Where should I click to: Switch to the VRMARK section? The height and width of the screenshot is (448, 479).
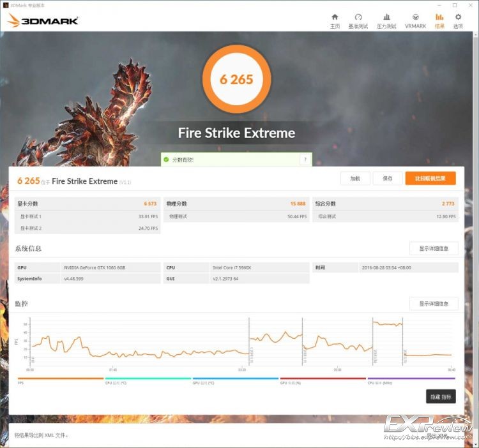[x=416, y=21]
